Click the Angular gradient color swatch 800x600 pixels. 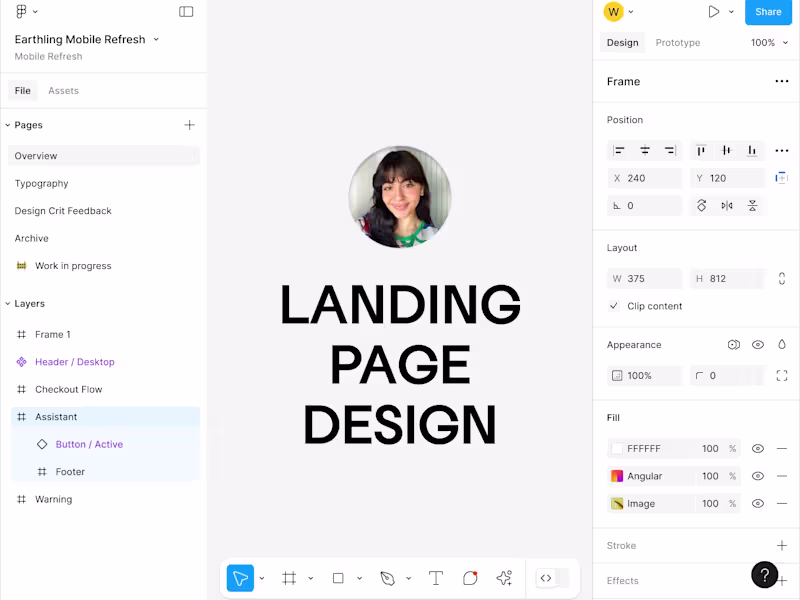pos(619,476)
